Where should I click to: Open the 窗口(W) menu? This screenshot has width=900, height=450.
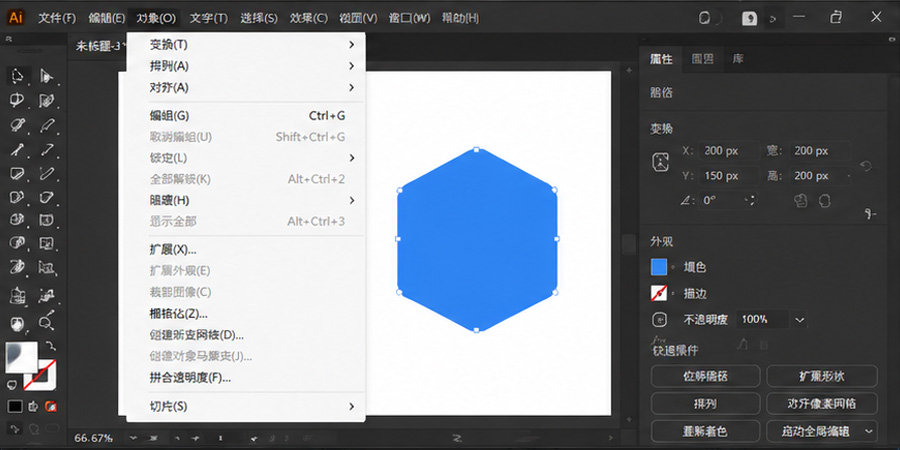[409, 18]
